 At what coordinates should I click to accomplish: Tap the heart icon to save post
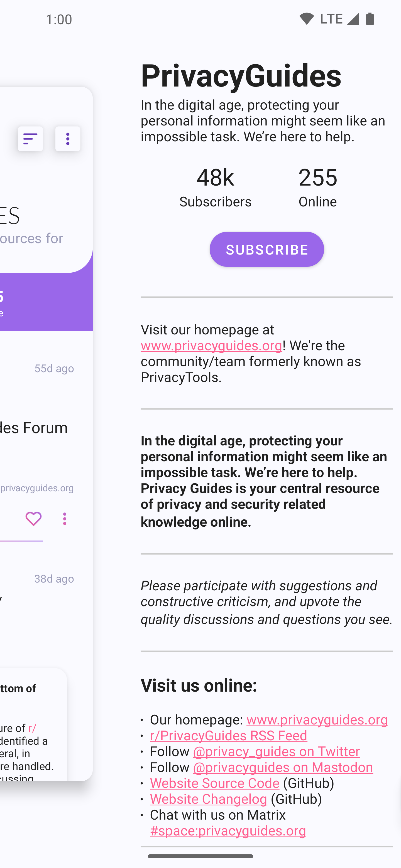tap(33, 519)
